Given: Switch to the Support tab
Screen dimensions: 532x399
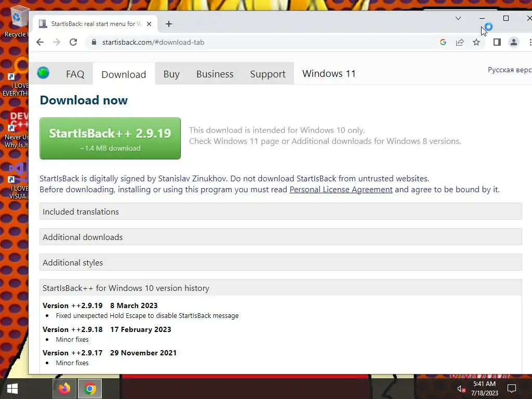Looking at the screenshot, I should (x=268, y=74).
